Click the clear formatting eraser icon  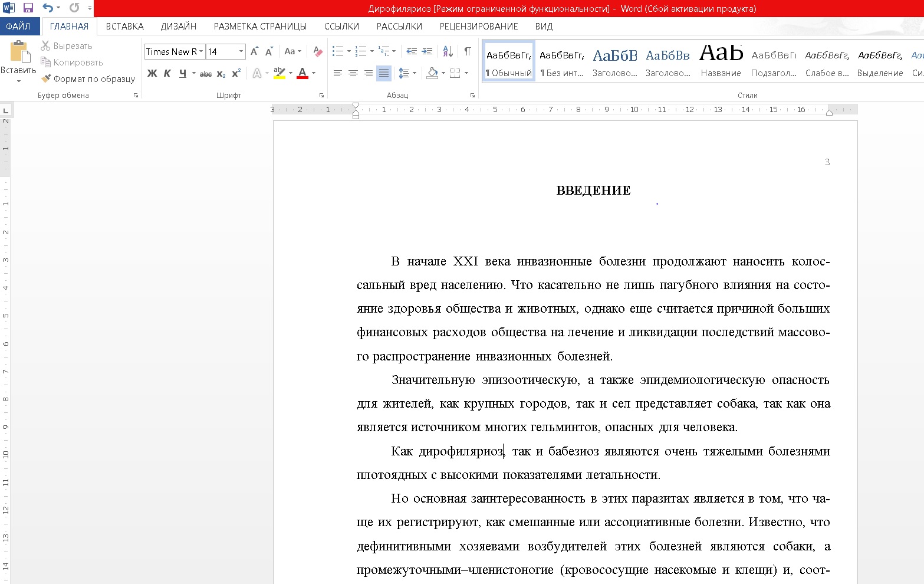pyautogui.click(x=318, y=51)
